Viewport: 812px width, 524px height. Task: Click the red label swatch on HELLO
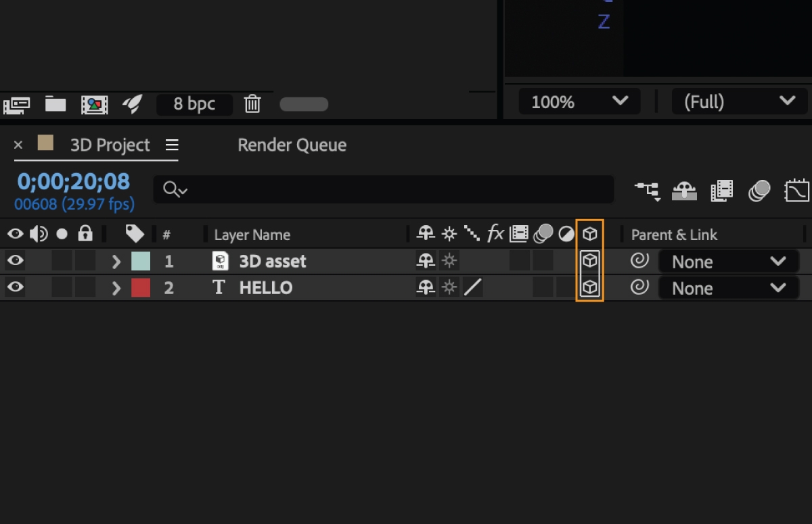(x=141, y=287)
